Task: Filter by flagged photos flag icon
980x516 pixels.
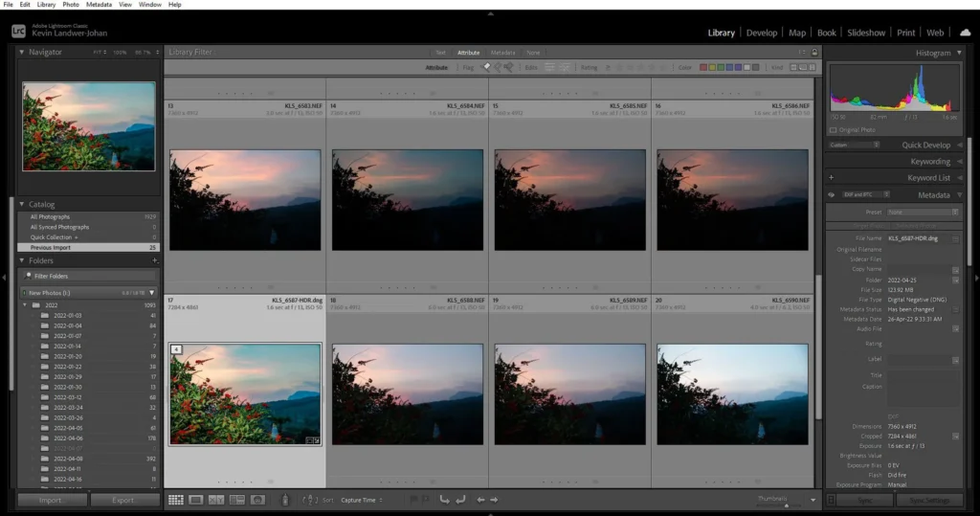Action: pyautogui.click(x=485, y=67)
